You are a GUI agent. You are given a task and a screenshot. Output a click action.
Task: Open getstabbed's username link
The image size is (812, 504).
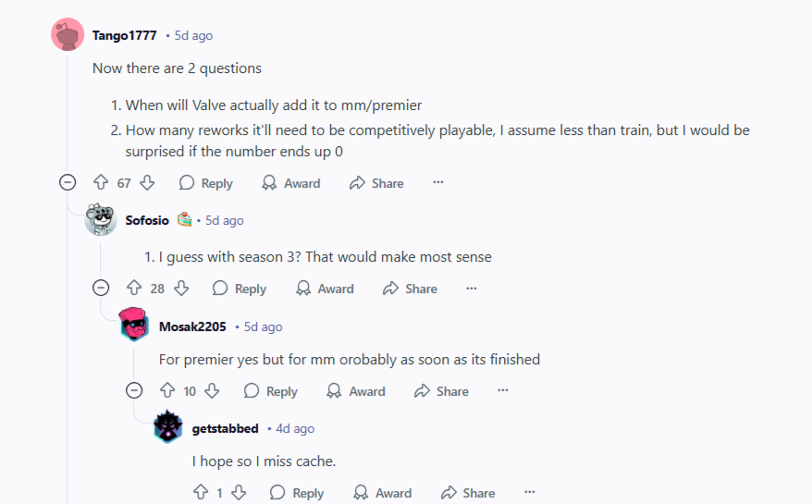tap(225, 428)
